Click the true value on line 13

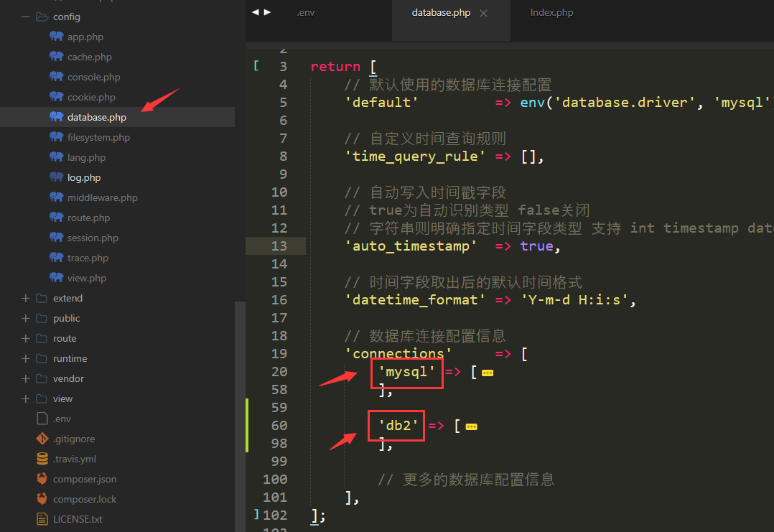point(536,246)
